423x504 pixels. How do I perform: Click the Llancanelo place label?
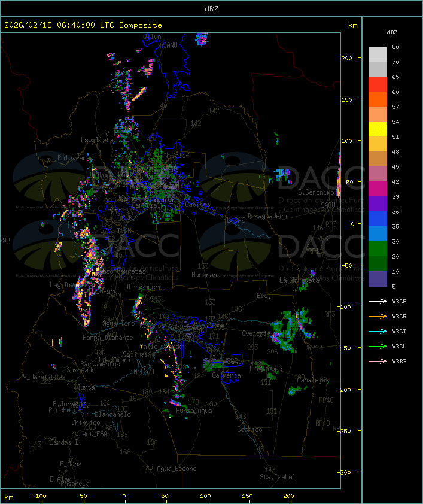pyautogui.click(x=112, y=414)
